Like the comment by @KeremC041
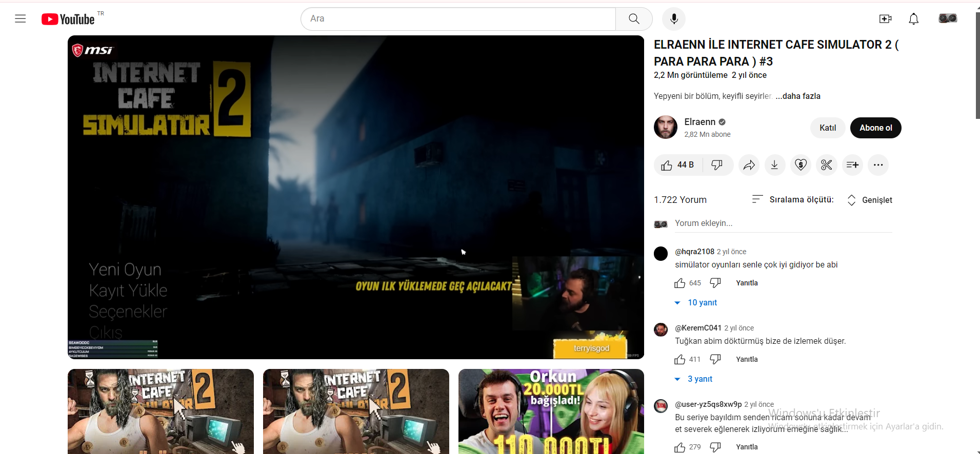The height and width of the screenshot is (454, 980). [680, 359]
